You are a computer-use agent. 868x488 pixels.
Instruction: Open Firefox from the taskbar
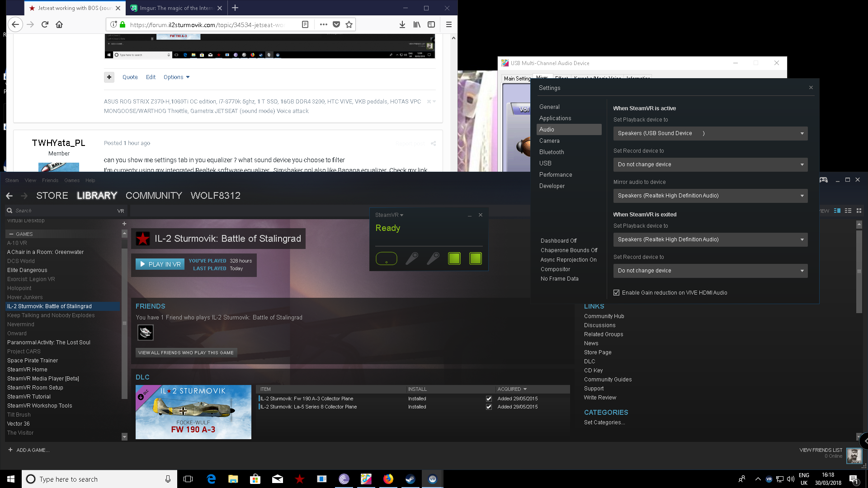(x=388, y=479)
